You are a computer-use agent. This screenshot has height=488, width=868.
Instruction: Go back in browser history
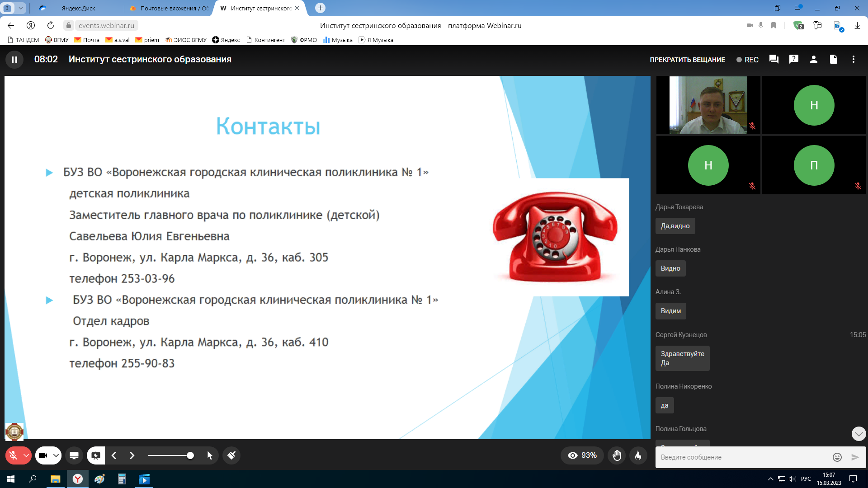pyautogui.click(x=11, y=26)
